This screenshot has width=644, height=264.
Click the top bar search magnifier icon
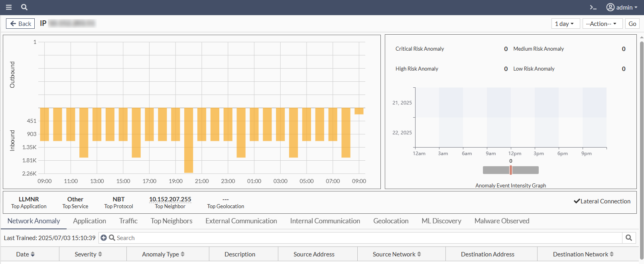pyautogui.click(x=24, y=7)
